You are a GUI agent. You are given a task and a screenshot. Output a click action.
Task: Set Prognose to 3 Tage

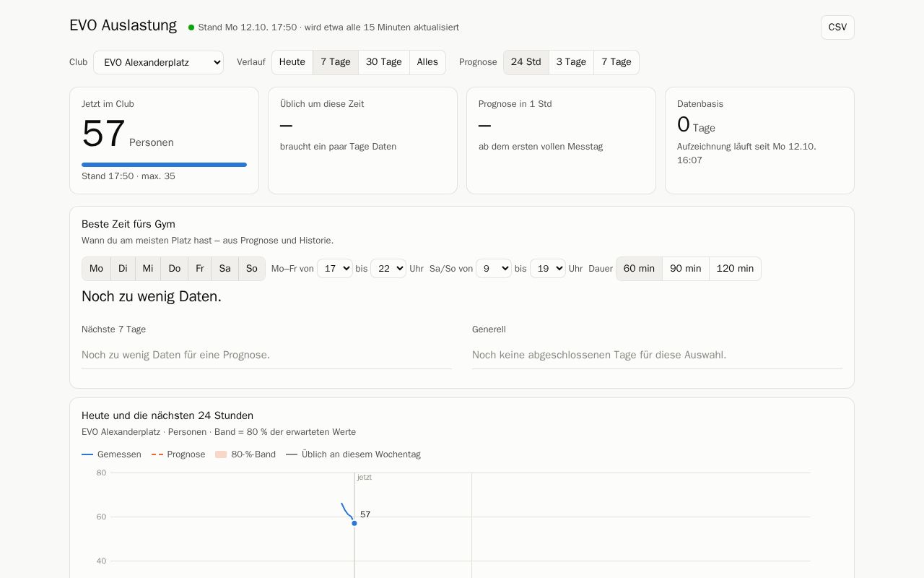(x=571, y=62)
